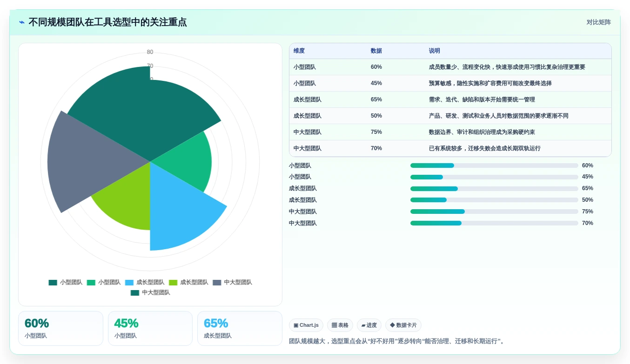Click the description 数据边界、审计和组织治理成为采购硬约束

coord(482,132)
